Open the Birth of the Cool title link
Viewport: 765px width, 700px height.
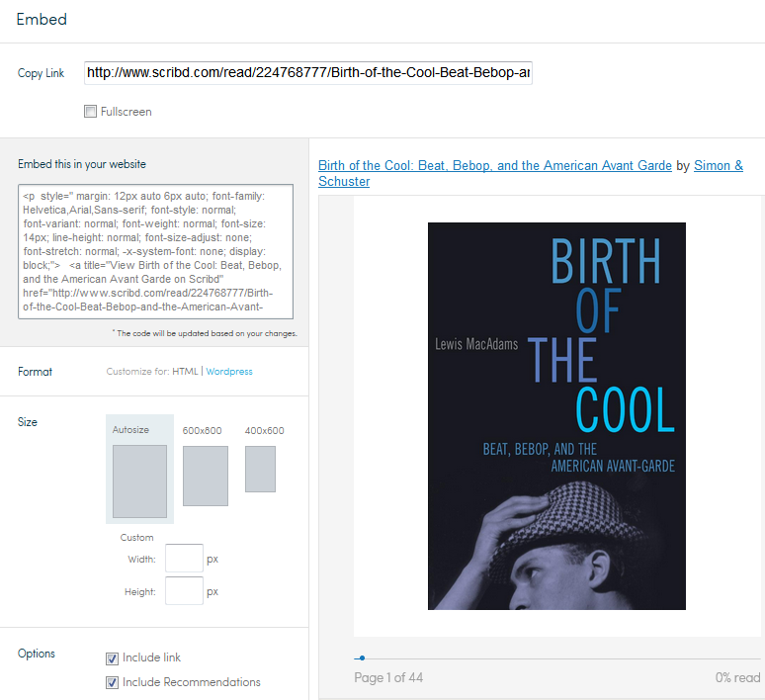(x=495, y=165)
